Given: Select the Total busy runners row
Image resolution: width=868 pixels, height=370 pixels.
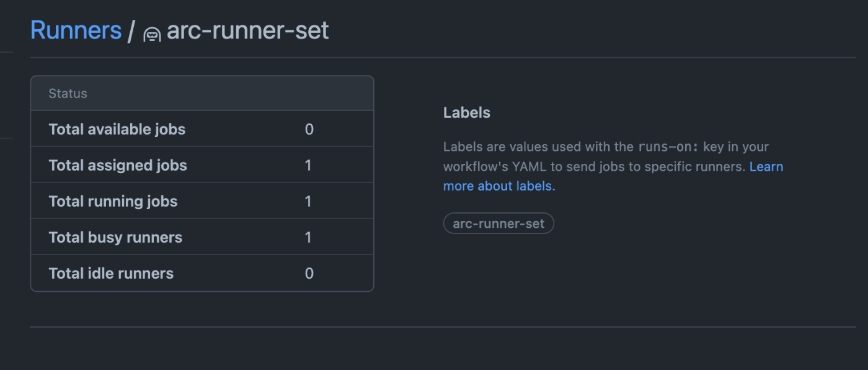Looking at the screenshot, I should coord(202,237).
